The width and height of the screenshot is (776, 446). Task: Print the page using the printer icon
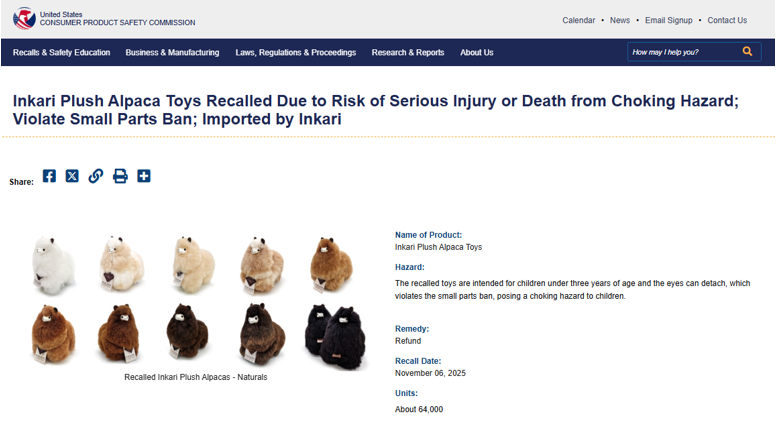click(x=120, y=176)
